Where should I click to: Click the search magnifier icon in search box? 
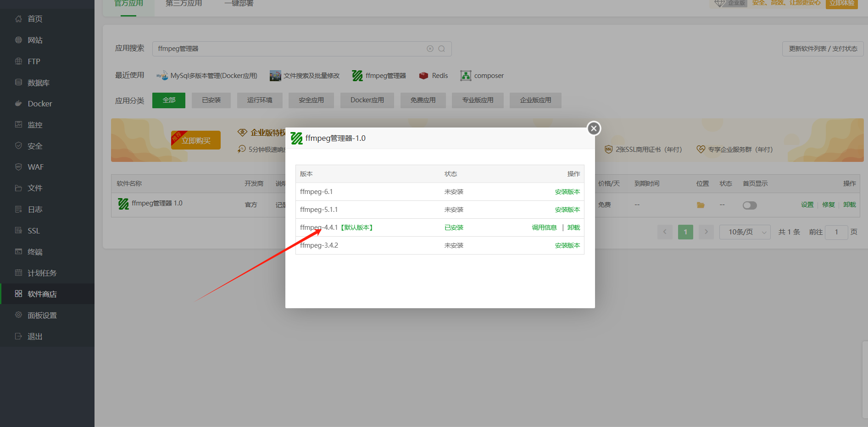pyautogui.click(x=441, y=49)
